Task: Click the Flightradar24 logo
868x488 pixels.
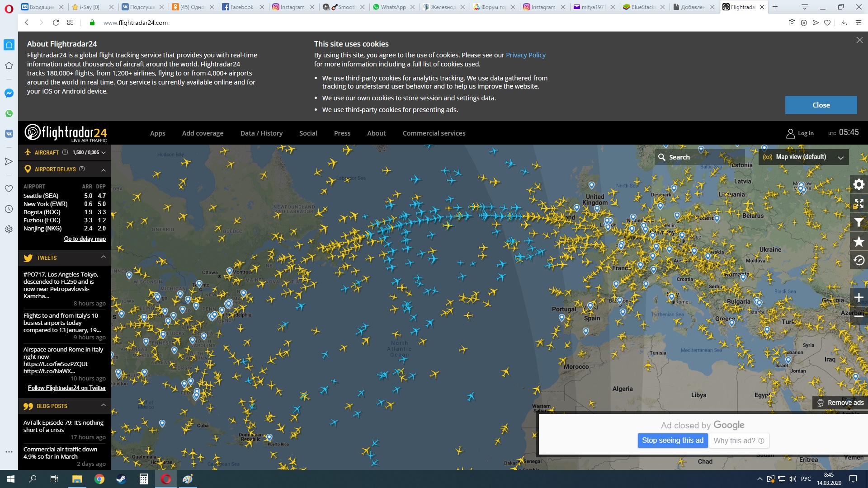Action: pos(66,133)
